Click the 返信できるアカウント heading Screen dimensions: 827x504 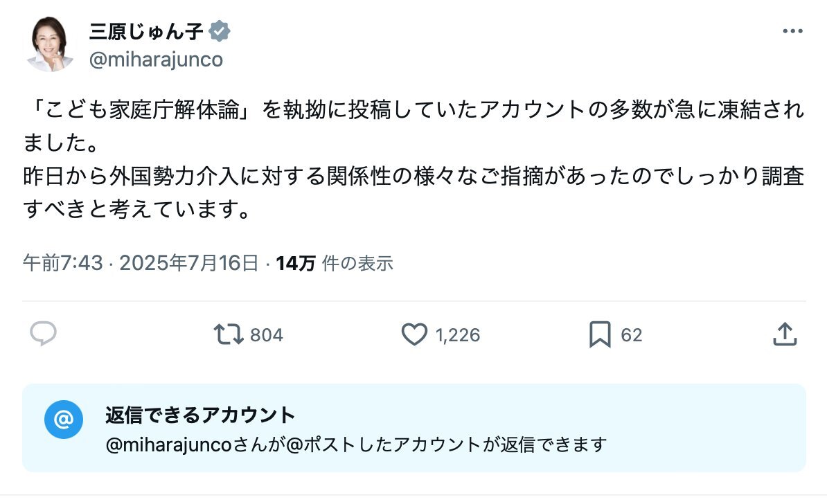tap(200, 415)
